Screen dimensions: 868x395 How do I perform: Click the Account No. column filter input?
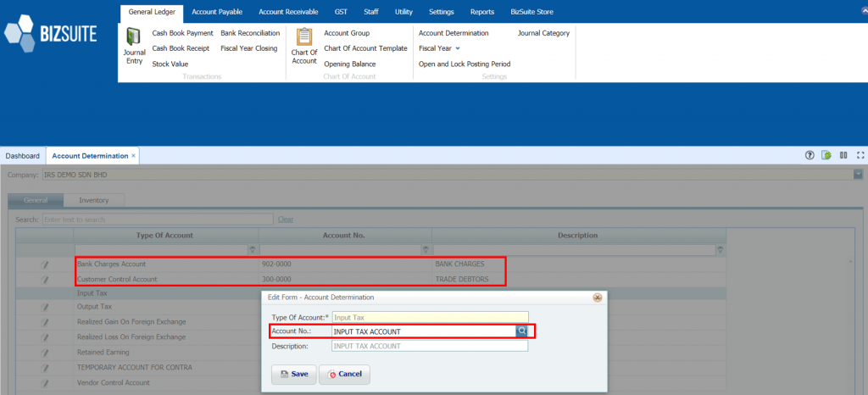pos(341,250)
